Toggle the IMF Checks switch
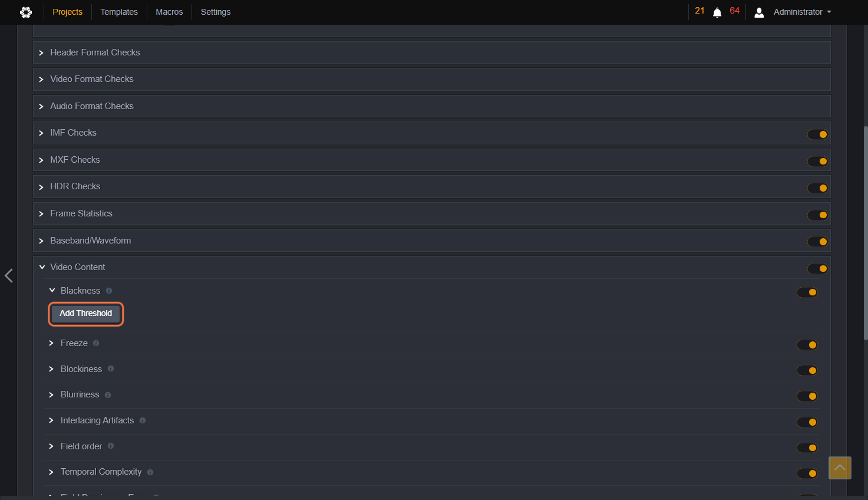Image resolution: width=868 pixels, height=500 pixels. 817,134
